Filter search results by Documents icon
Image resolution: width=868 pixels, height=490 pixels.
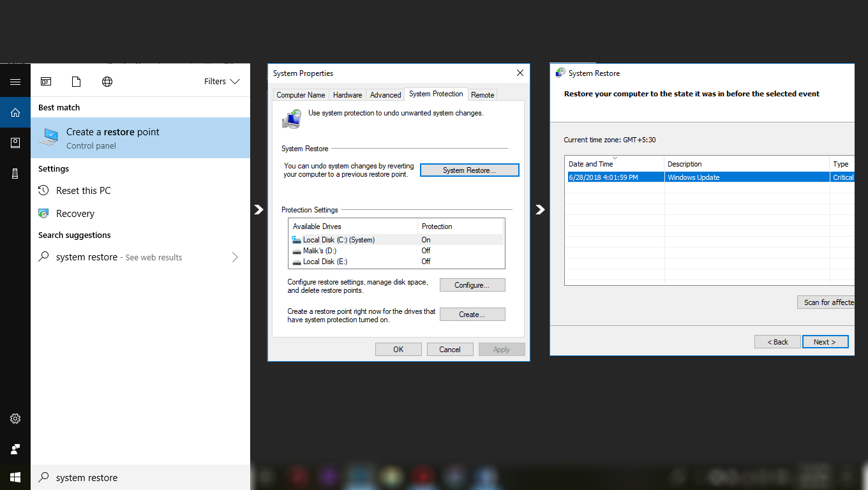coord(77,82)
